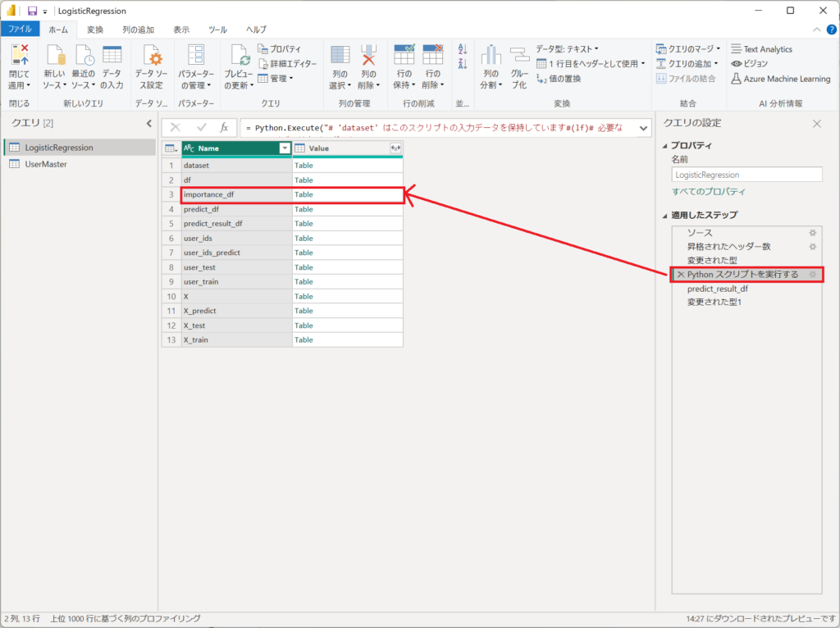This screenshot has height=628, width=840.
Task: Collapse the ribbon with the chevron
Action: [816, 30]
